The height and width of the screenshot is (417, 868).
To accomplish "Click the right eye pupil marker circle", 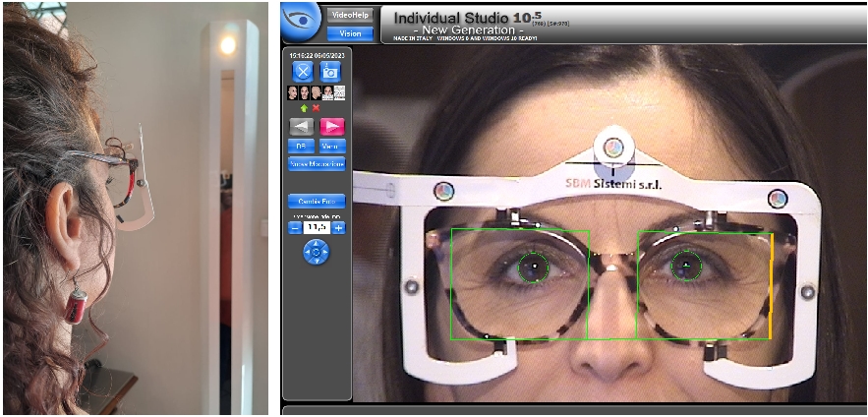I will pyautogui.click(x=686, y=267).
